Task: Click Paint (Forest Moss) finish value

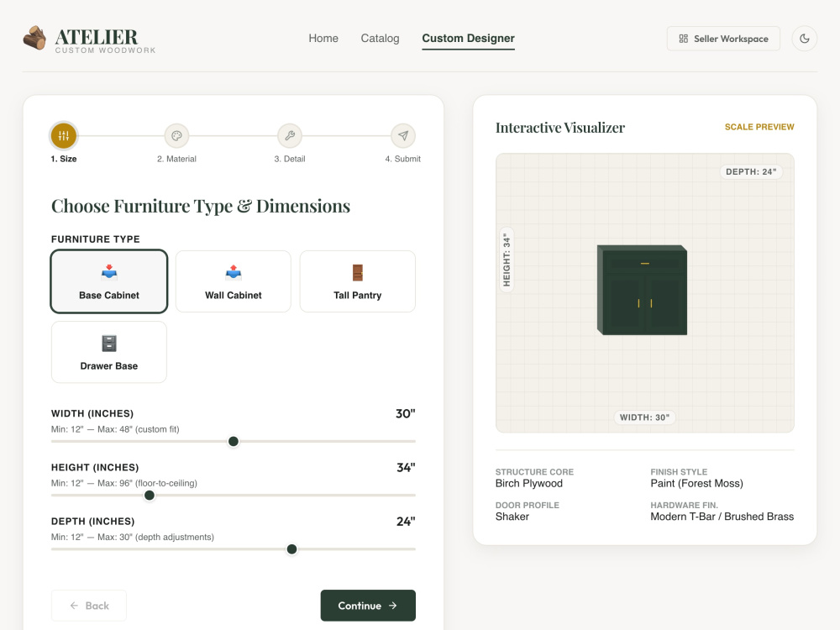Action: 696,483
